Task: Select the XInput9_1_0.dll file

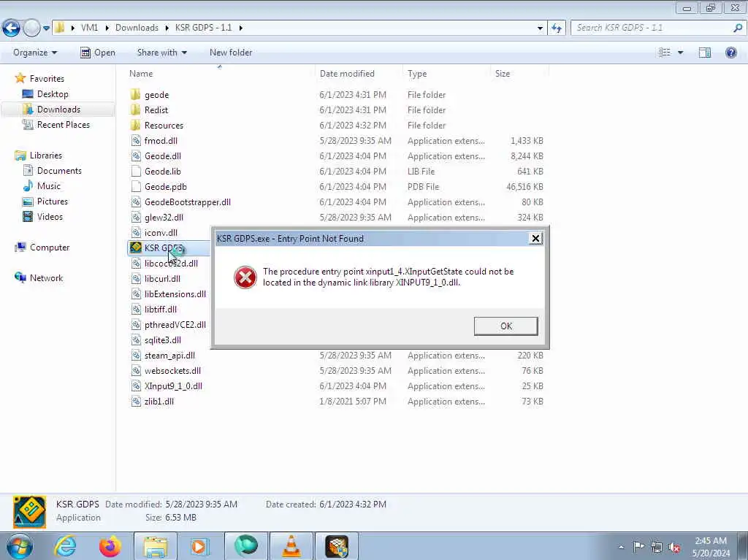Action: point(173,386)
